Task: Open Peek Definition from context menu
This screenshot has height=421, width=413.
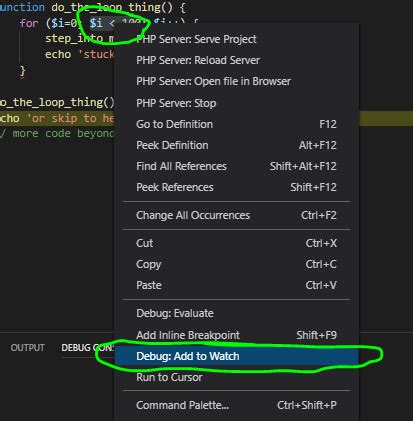Action: tap(236, 145)
